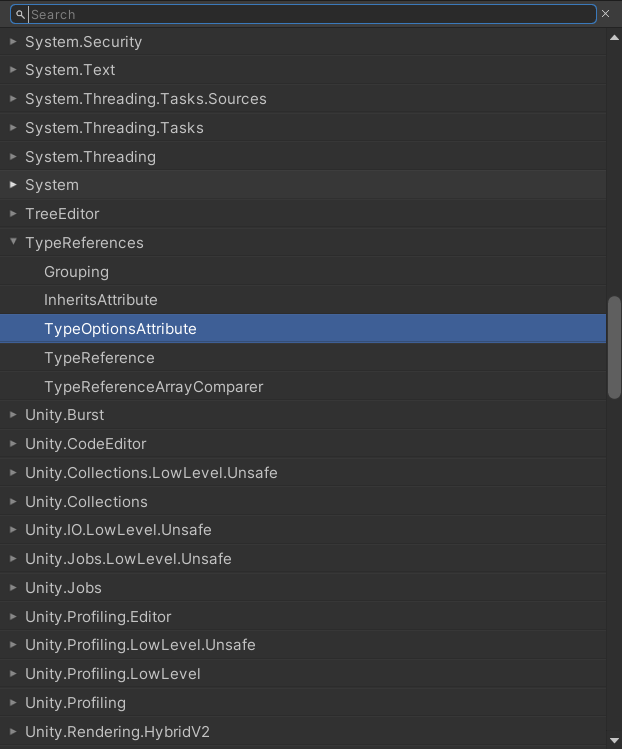Expand the System.Threading.Tasks arrow
622x749 pixels.
13,128
